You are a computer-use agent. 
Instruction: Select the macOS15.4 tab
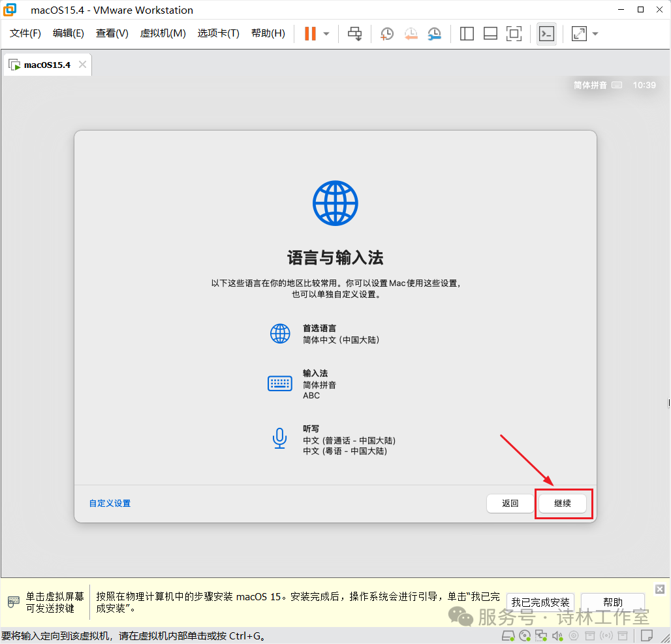click(x=47, y=65)
